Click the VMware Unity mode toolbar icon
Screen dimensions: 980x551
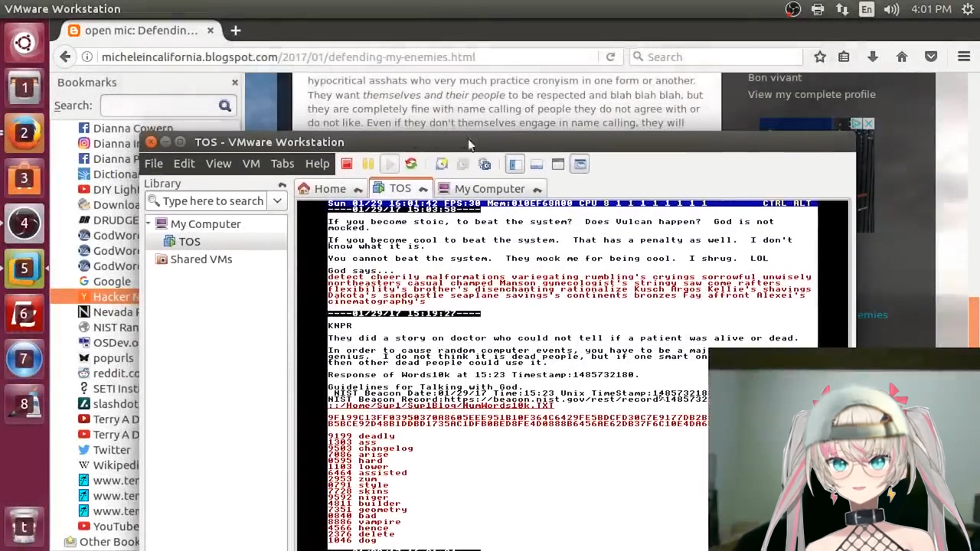[580, 164]
